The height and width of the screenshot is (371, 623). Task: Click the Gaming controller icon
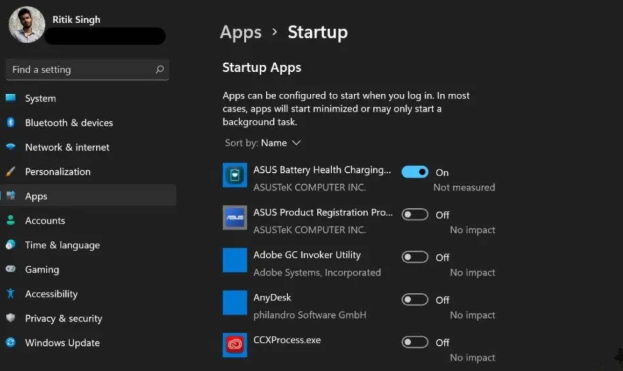(11, 269)
